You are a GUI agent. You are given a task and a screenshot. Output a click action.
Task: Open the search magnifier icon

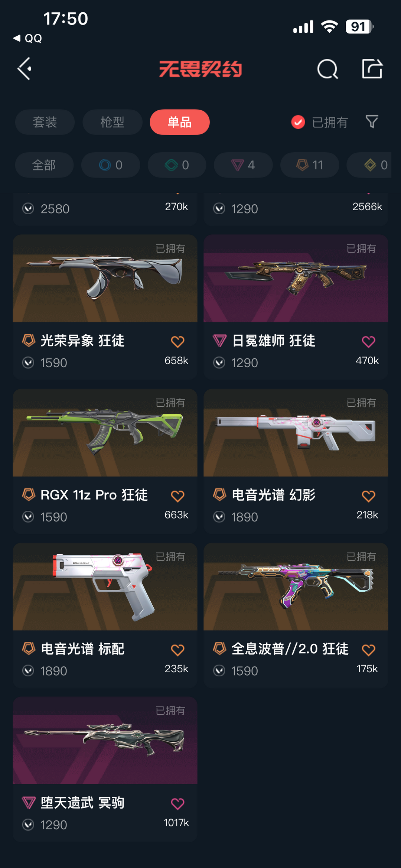(x=327, y=69)
